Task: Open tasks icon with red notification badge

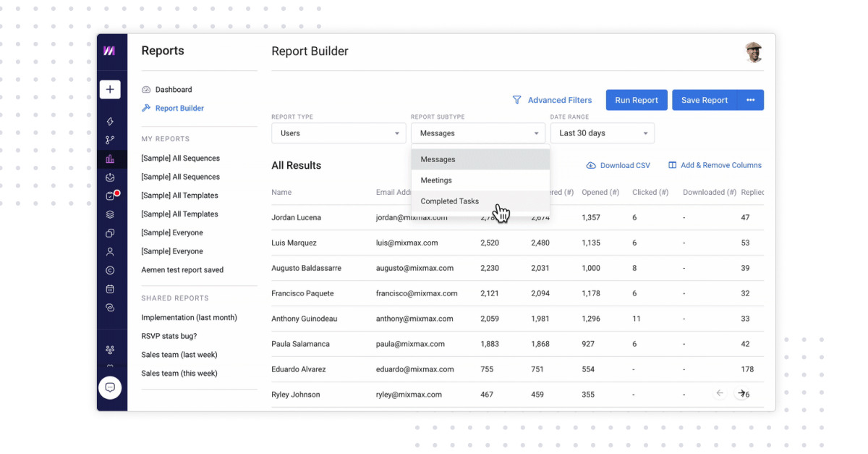Action: coord(111,196)
